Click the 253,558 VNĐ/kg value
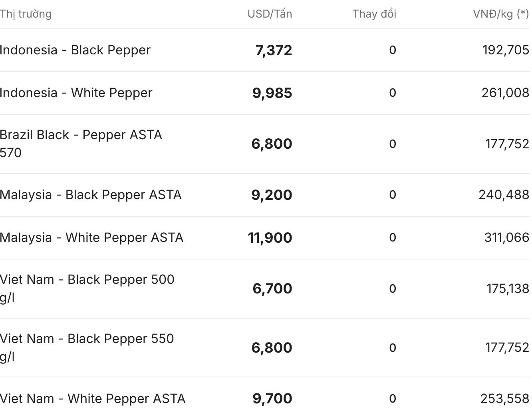532x415 pixels. [505, 399]
